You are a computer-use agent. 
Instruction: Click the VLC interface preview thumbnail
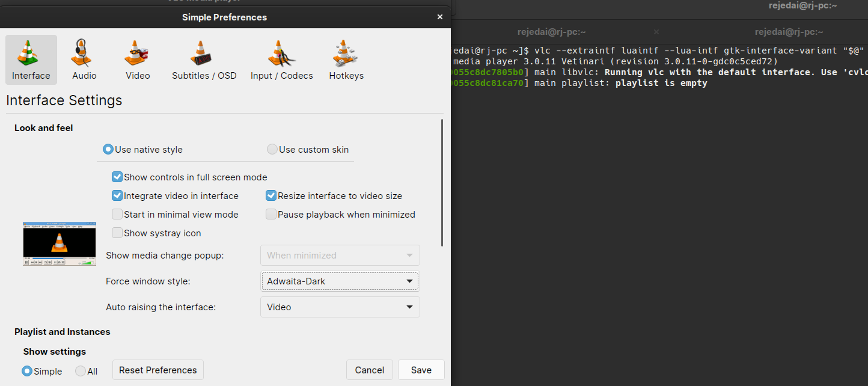(60, 244)
